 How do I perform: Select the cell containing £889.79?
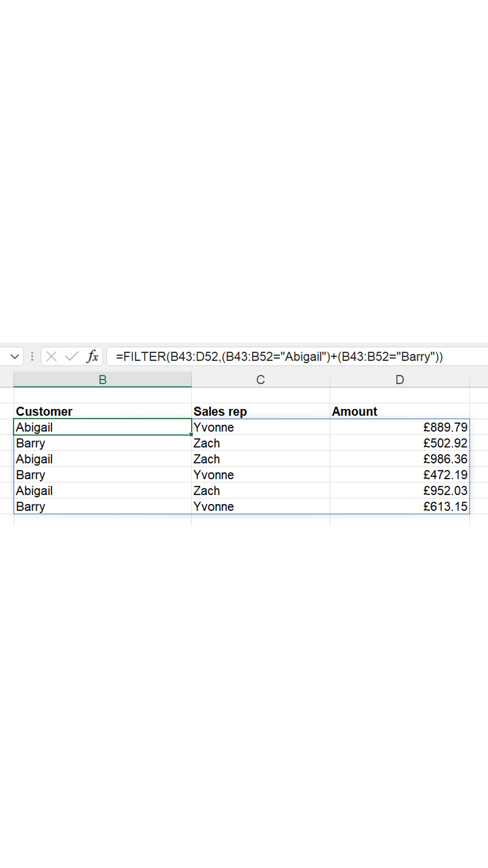[400, 427]
